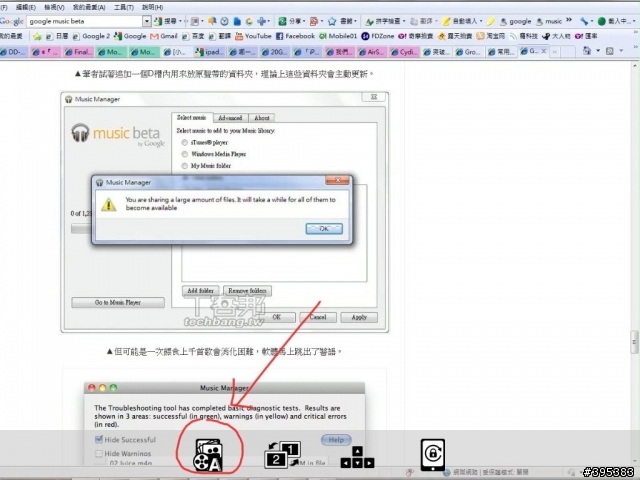Switch to the About tab in Music Manager
Image resolution: width=640 pixels, height=480 pixels.
[x=262, y=118]
